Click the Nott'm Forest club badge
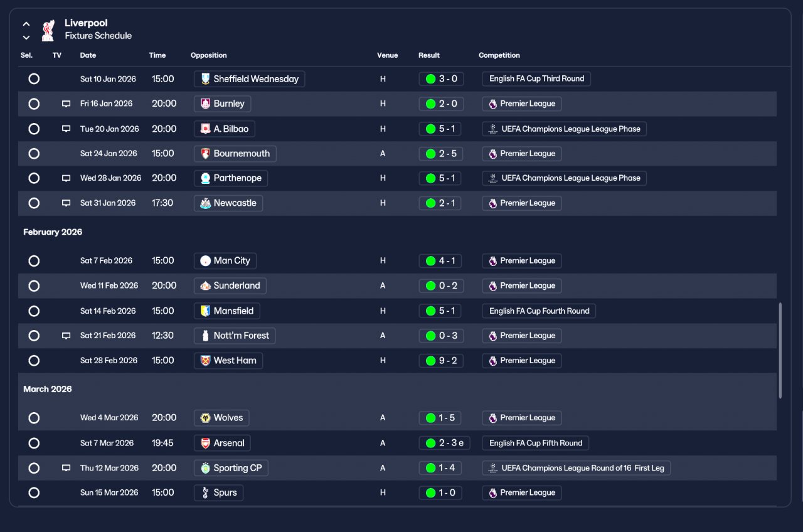 [205, 336]
